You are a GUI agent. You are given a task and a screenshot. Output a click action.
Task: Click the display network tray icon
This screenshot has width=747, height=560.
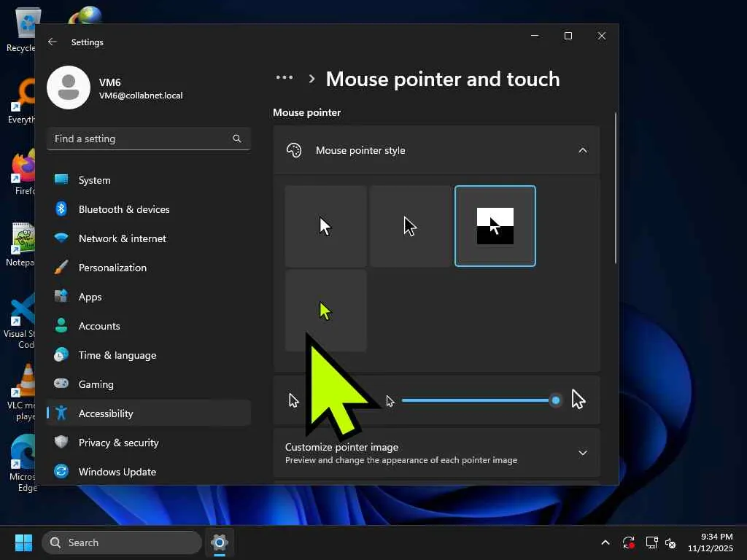pyautogui.click(x=651, y=542)
